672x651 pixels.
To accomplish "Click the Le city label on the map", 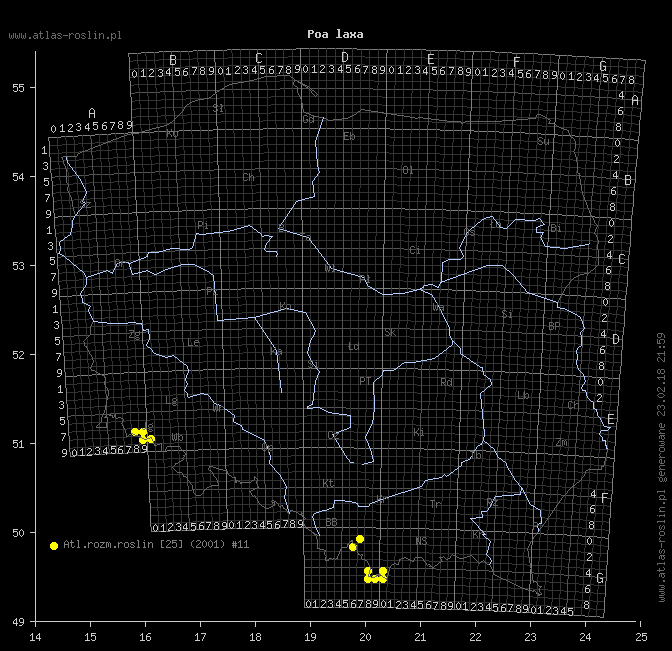I will [x=193, y=343].
